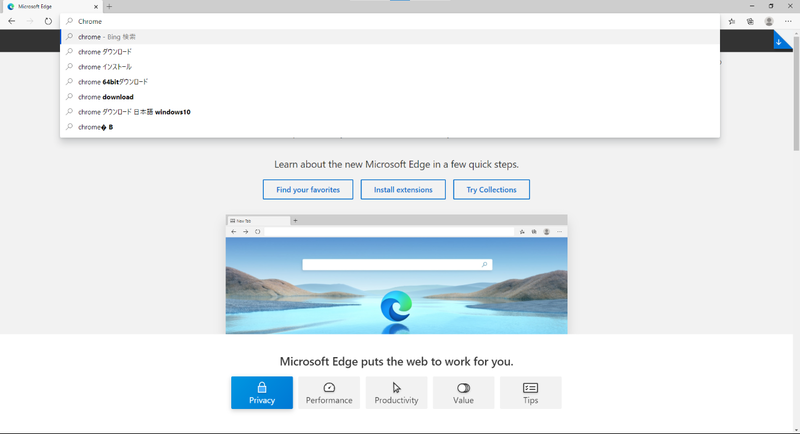Open a new tab with plus icon
Image resolution: width=800 pixels, height=434 pixels.
(109, 7)
